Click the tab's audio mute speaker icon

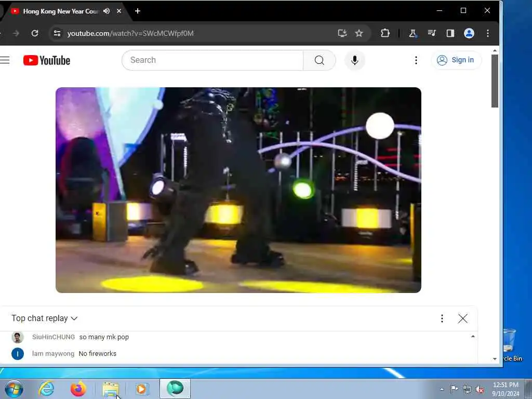[107, 11]
